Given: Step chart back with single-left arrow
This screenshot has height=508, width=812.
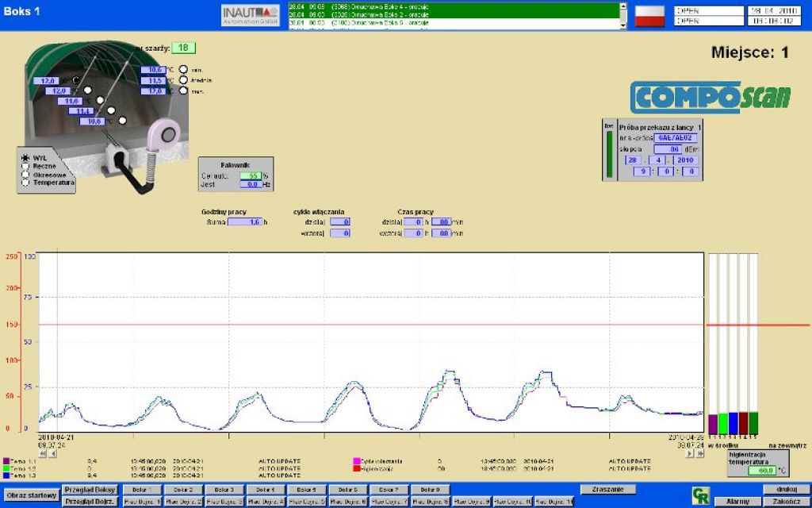Looking at the screenshot, I should click(x=52, y=454).
